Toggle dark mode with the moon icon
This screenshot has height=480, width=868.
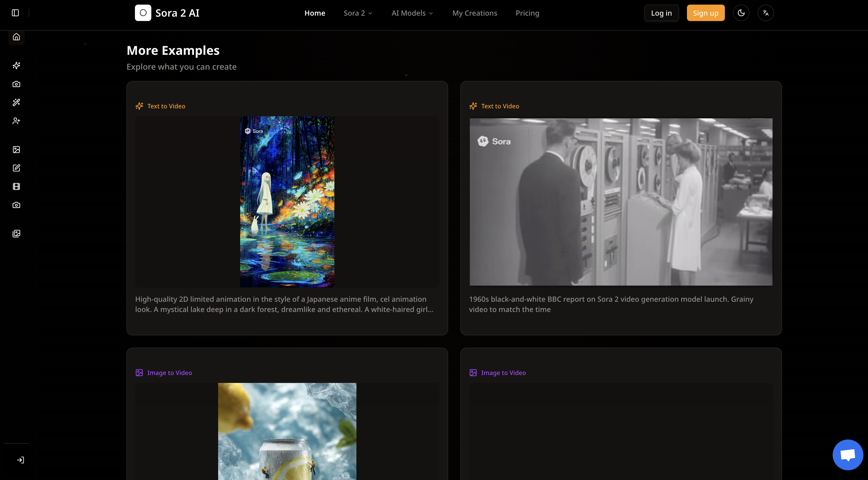point(741,13)
